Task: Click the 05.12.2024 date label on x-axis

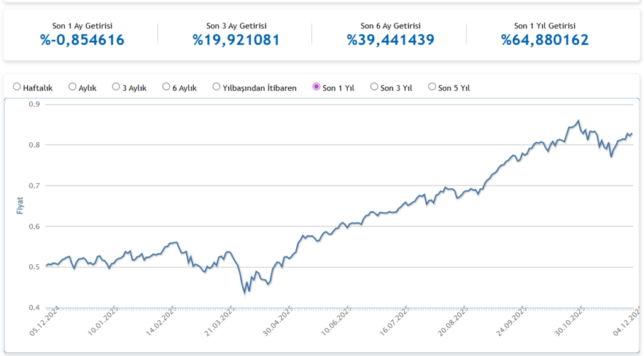Action: point(45,323)
